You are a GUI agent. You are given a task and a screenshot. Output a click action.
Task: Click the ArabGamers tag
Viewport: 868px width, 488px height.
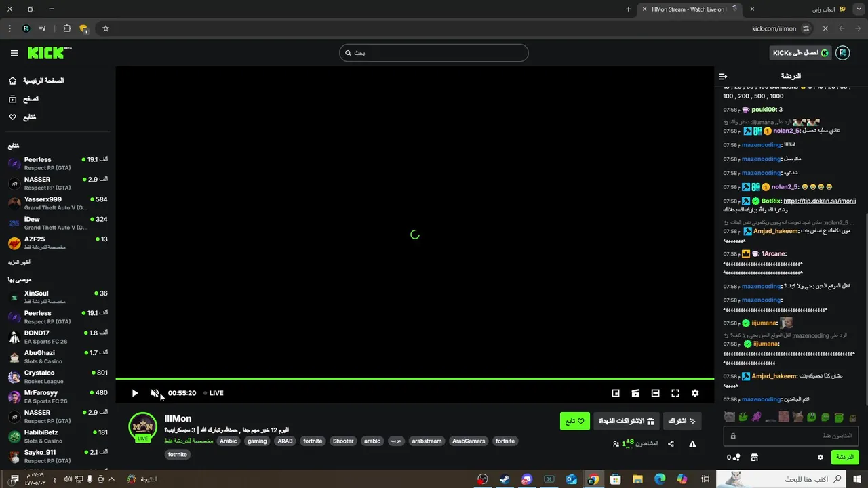[469, 441]
